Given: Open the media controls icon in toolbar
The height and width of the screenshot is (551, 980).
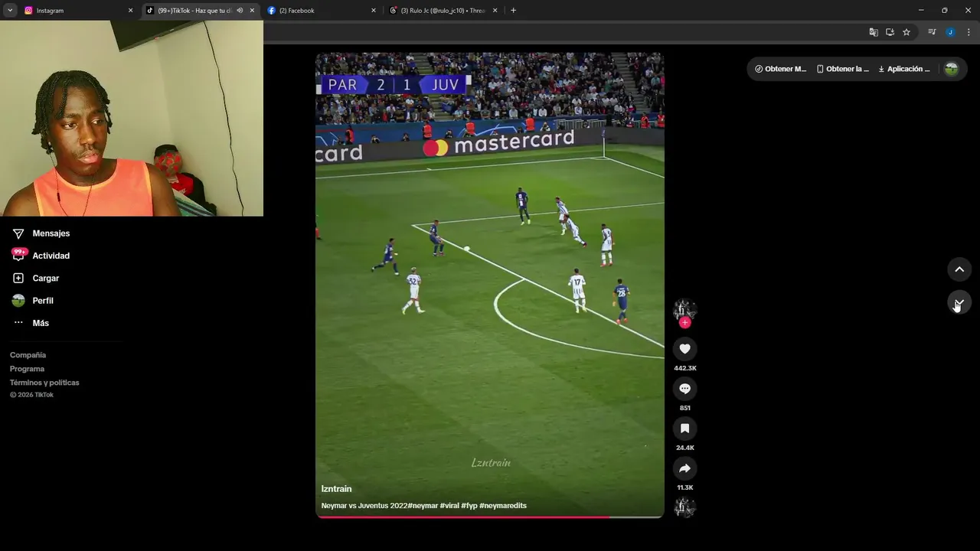Looking at the screenshot, I should pos(932,32).
